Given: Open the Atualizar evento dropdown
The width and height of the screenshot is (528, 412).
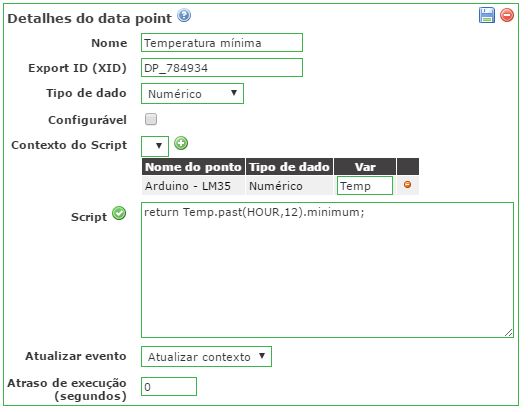Looking at the screenshot, I should 206,356.
